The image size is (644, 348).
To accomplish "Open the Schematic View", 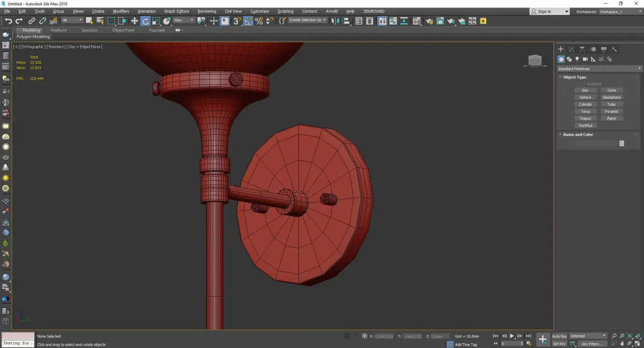I will pos(405,21).
